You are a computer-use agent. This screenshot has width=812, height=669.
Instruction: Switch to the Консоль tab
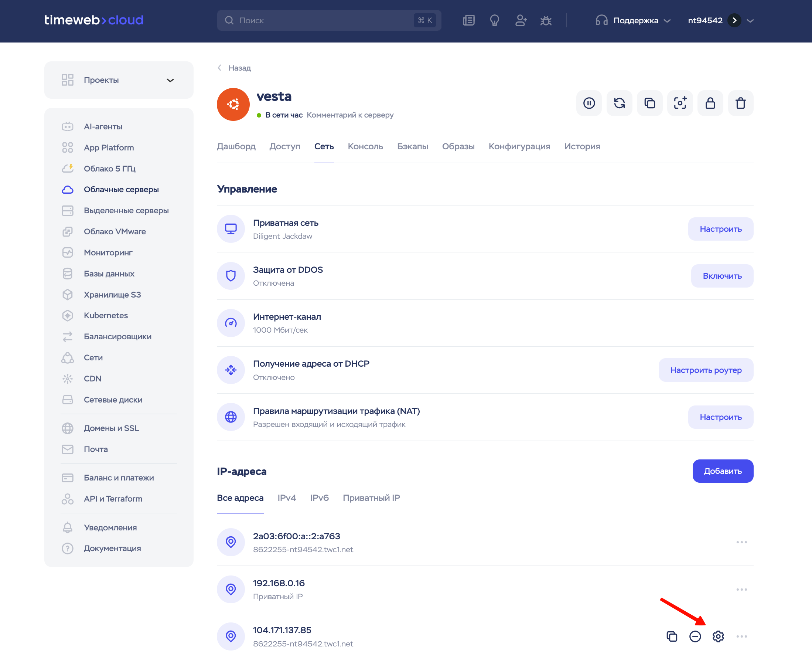tap(365, 146)
